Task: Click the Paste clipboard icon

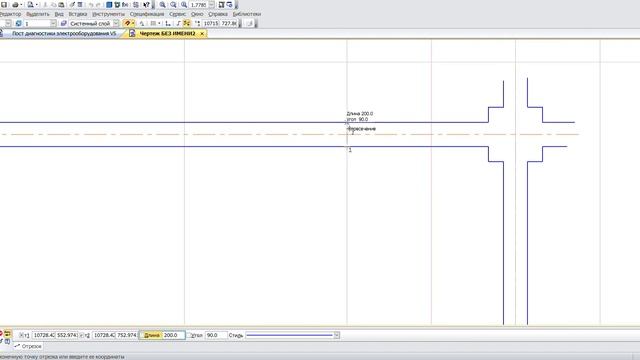Action: (61, 4)
